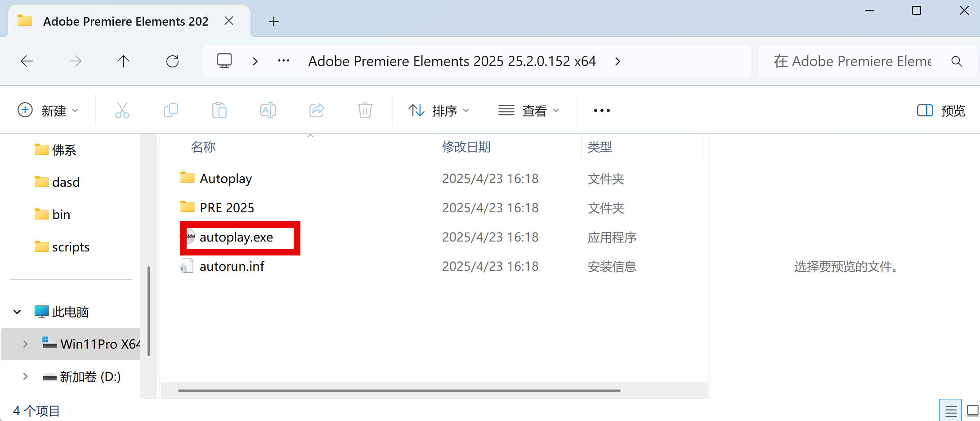Sort files by 修改日期 column header
Viewport: 980px width, 421px height.
click(466, 147)
